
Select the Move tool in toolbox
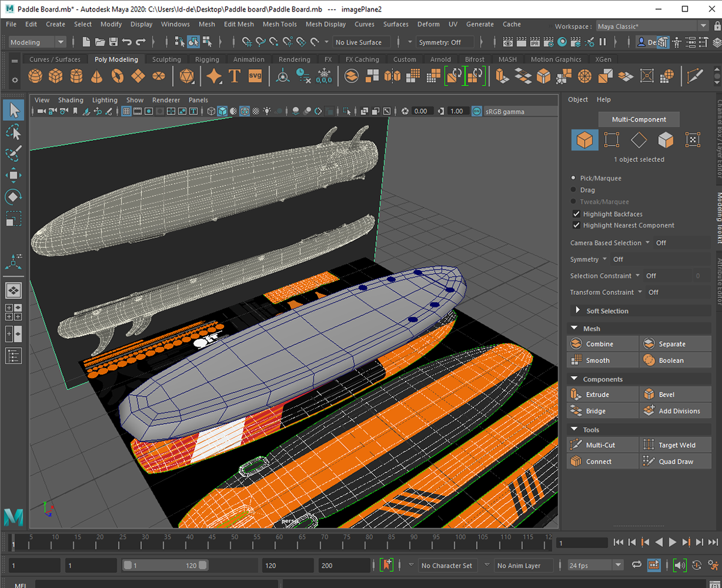(x=13, y=175)
